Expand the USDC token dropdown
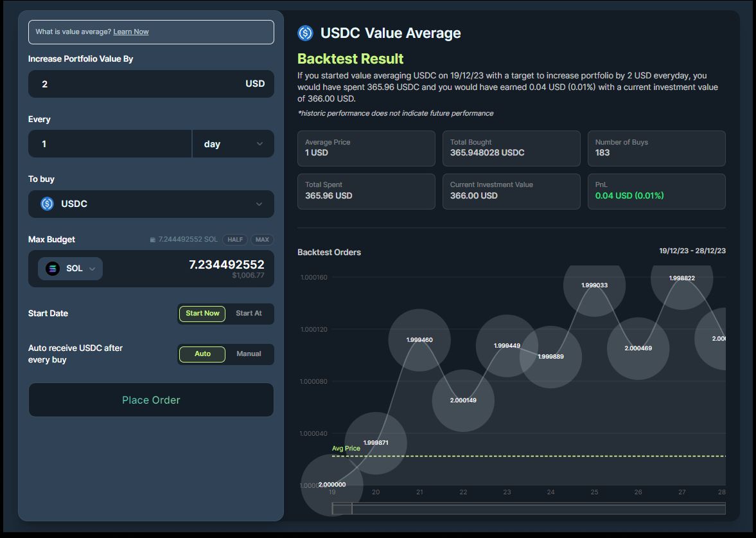 [x=259, y=204]
